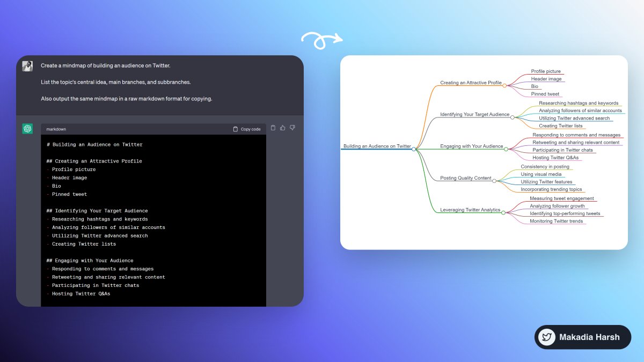Click 'Monitoring Twitter trends' mindmap leaf
Viewport: 644px width, 362px height.
556,221
